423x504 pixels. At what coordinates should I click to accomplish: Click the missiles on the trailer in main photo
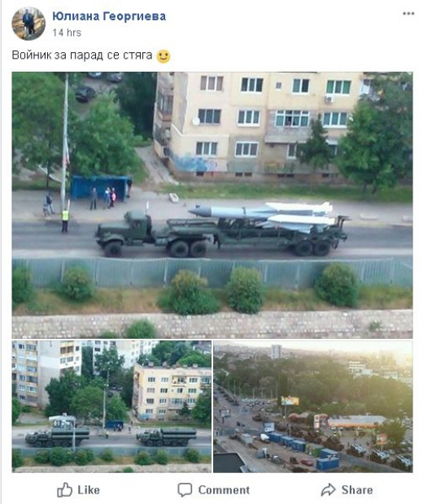point(263,216)
